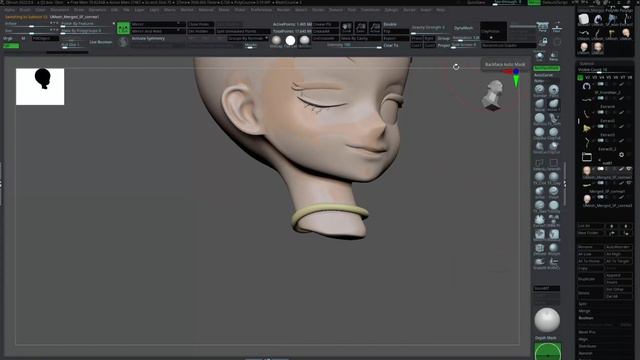Click the rotate cursor icon in viewport
Screen dimensions: 640x360
[x=456, y=67]
